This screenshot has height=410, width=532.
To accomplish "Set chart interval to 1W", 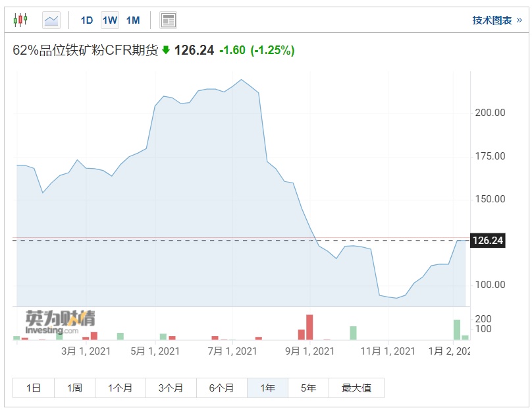I will [x=110, y=20].
